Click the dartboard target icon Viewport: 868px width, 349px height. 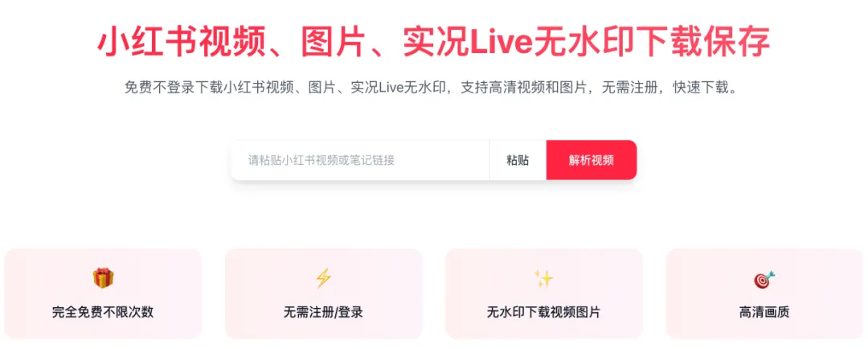(x=764, y=279)
